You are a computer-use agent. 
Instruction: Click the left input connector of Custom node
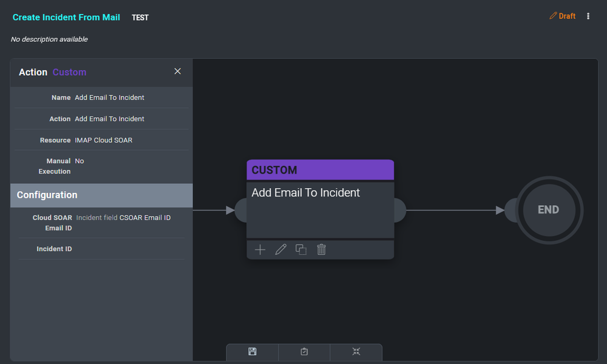[241, 211]
